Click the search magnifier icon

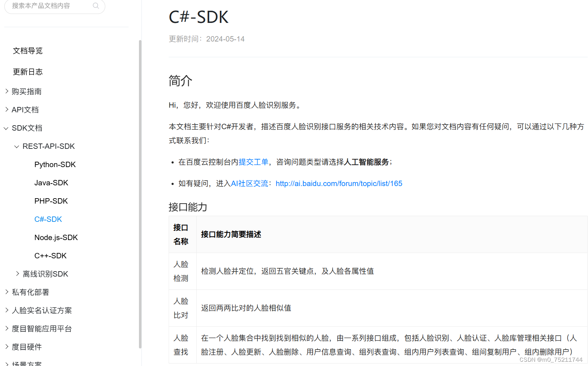coord(96,5)
